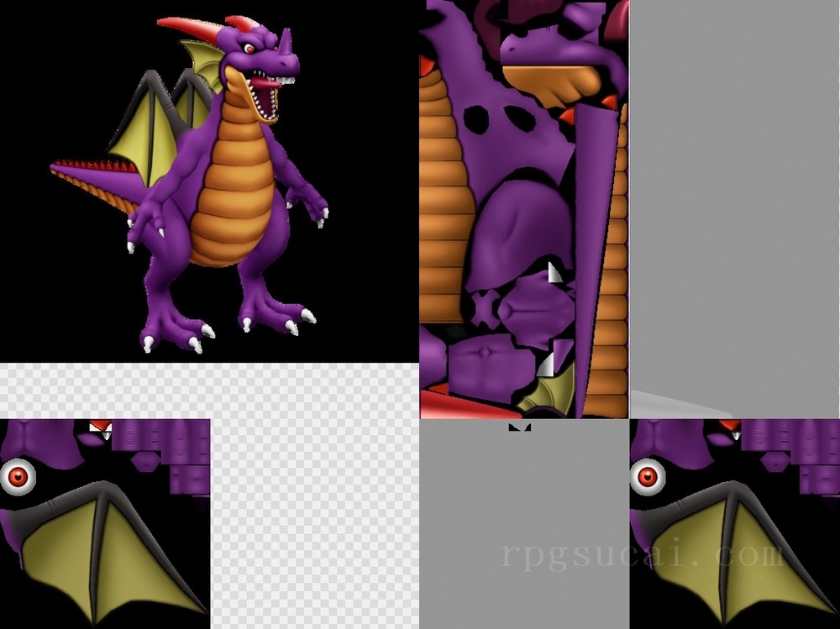The image size is (840, 629).
Task: Select the bottom-left wing texture tile
Action: 104,523
